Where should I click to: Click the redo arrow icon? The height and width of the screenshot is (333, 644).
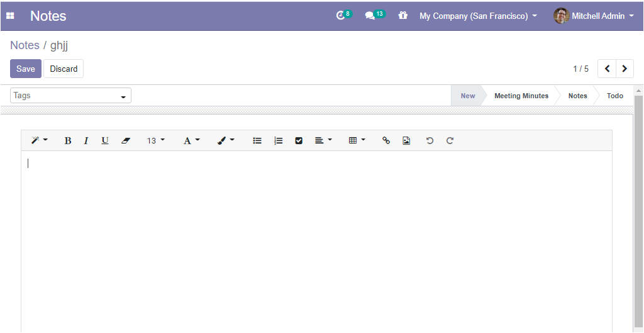click(450, 140)
